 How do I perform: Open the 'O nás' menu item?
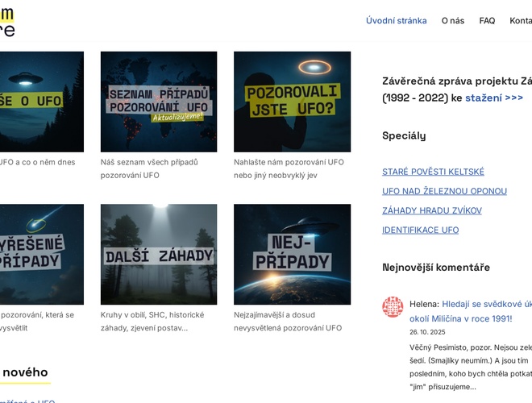click(453, 21)
